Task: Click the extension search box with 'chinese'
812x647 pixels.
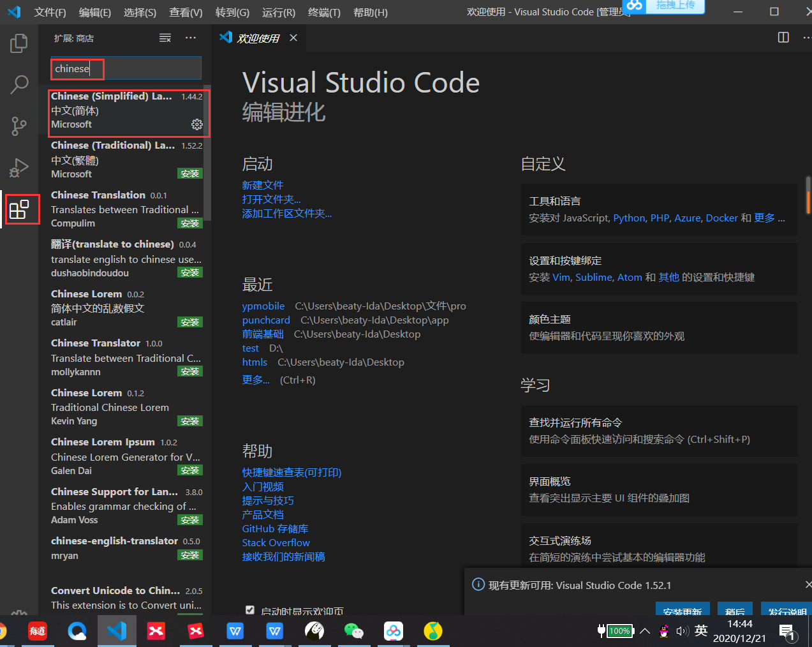Action: pyautogui.click(x=126, y=68)
